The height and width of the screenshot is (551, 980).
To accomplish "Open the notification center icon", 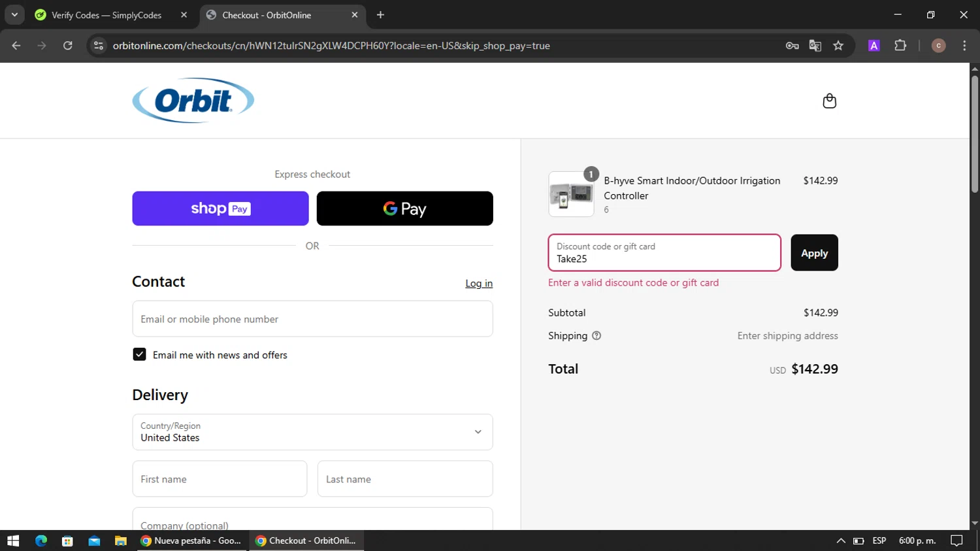I will tap(956, 541).
